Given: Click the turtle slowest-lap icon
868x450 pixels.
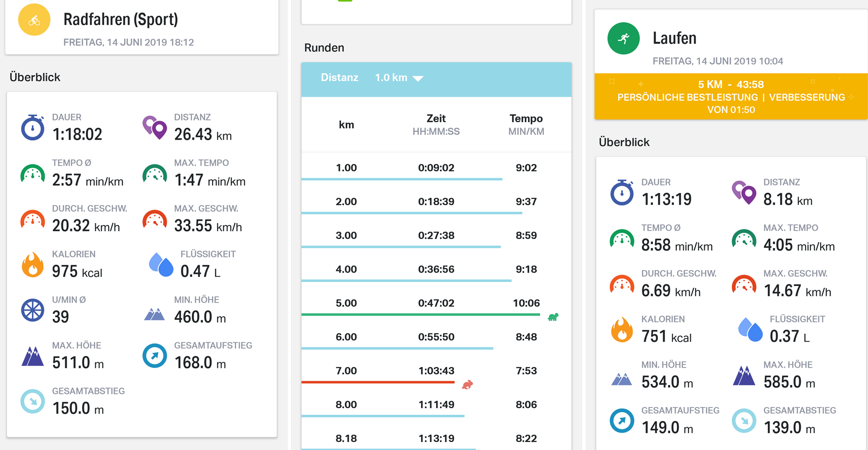Looking at the screenshot, I should click(x=553, y=317).
